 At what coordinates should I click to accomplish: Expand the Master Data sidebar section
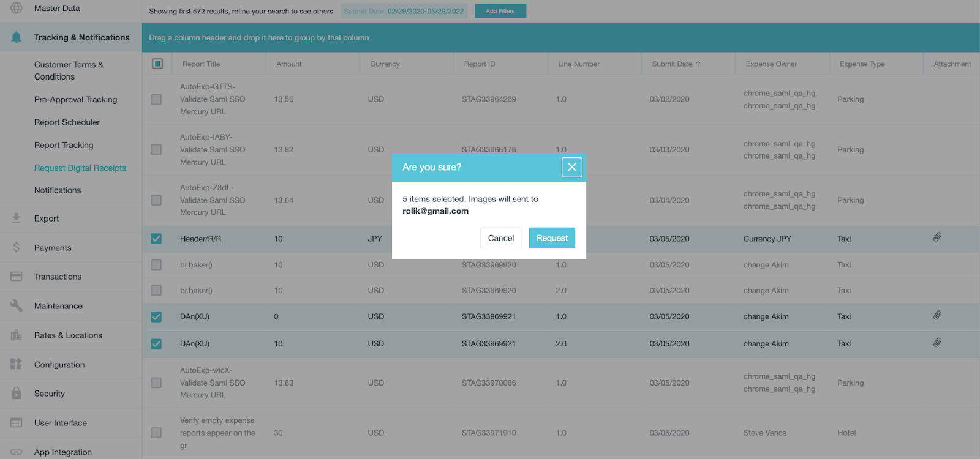[57, 8]
